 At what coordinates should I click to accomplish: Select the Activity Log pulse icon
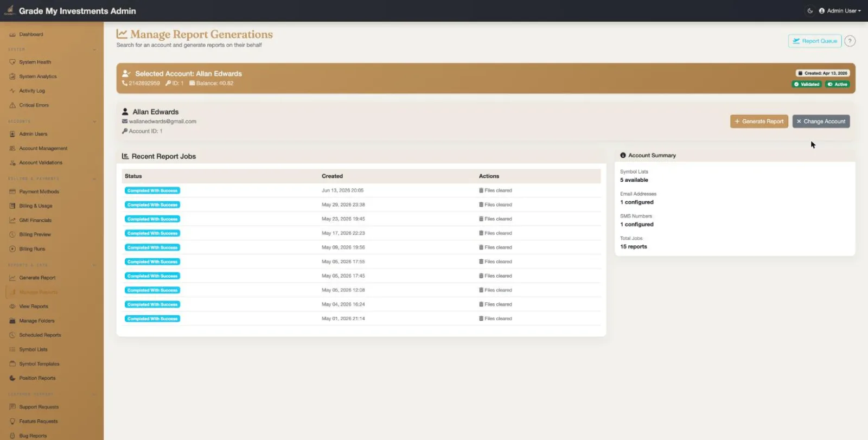tap(12, 91)
